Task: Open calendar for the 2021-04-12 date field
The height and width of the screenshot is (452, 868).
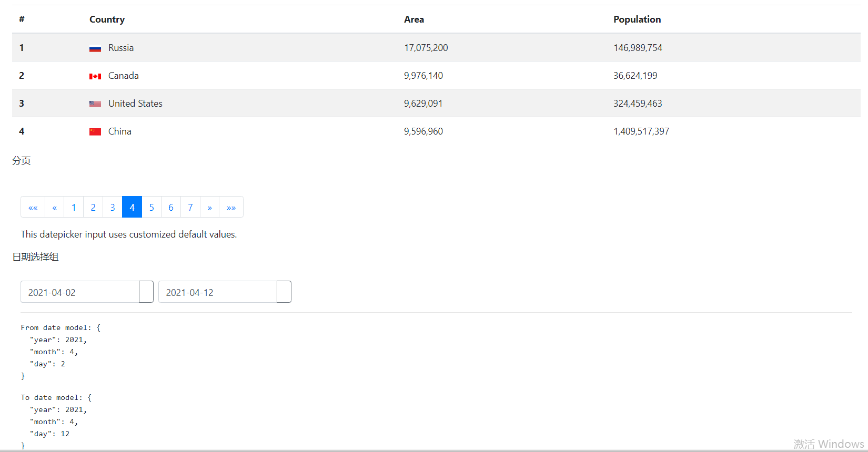Action: [284, 292]
